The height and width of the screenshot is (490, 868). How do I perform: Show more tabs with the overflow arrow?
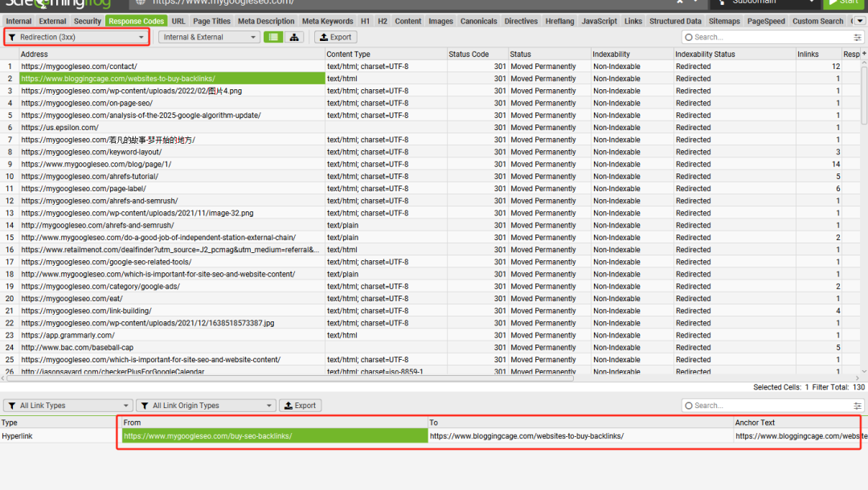(860, 21)
